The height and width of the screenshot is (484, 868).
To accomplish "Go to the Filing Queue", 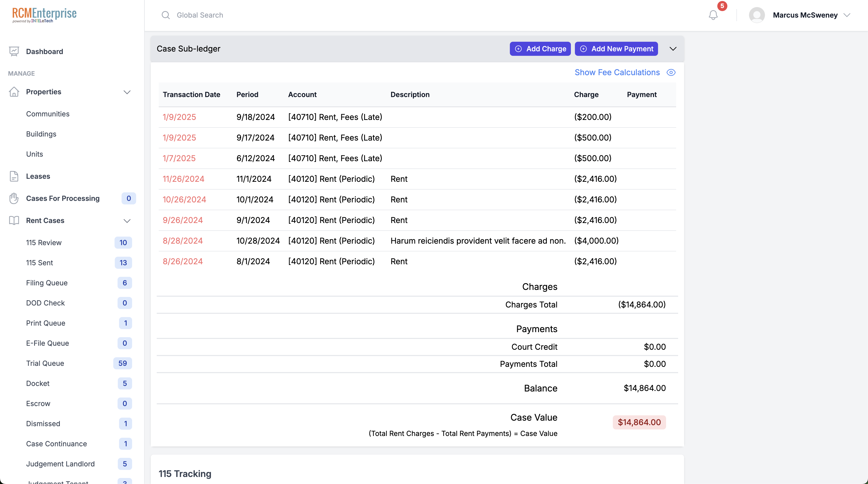I will click(x=47, y=283).
